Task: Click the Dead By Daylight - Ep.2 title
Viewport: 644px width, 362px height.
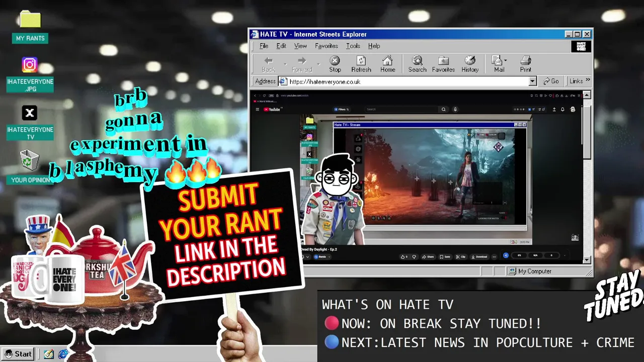Action: pos(319,249)
